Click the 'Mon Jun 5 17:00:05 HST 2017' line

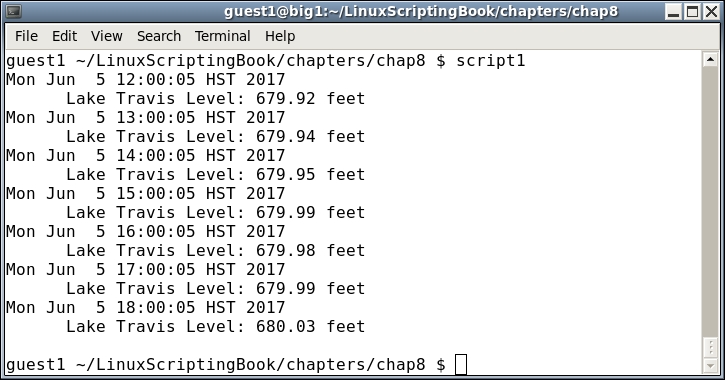click(x=146, y=269)
